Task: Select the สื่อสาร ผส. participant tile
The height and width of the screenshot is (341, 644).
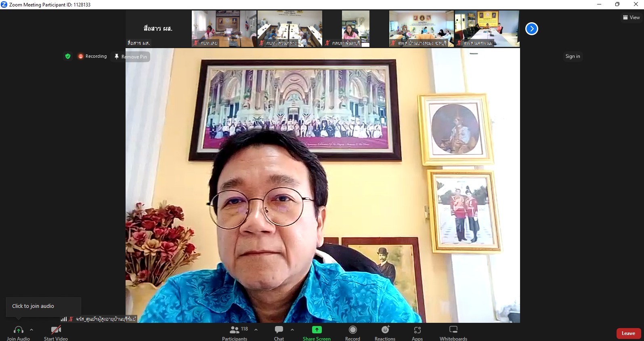Action: pyautogui.click(x=158, y=29)
